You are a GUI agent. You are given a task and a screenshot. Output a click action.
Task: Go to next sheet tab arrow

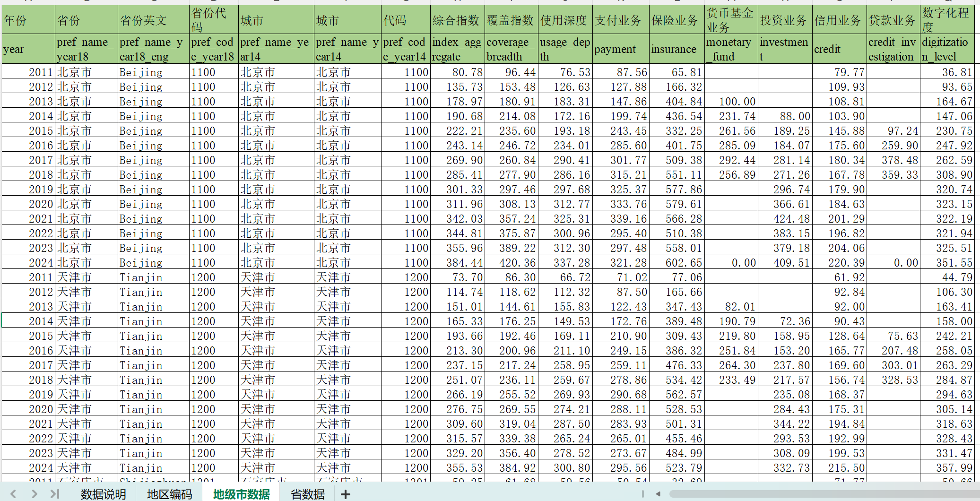(x=34, y=494)
